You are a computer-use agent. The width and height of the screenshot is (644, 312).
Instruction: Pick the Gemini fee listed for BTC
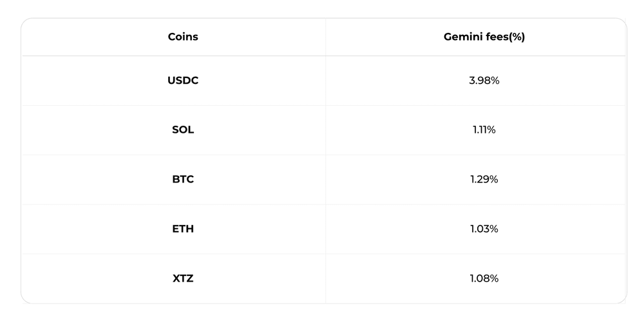(x=484, y=179)
